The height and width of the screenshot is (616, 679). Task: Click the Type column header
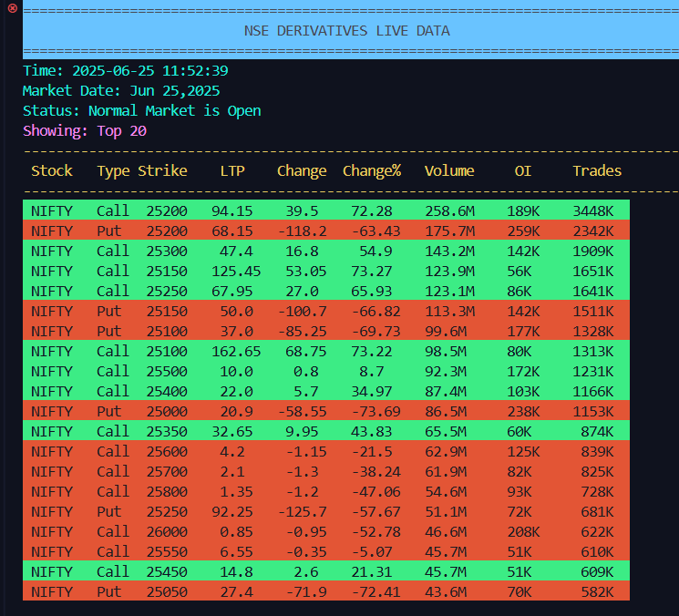click(113, 171)
